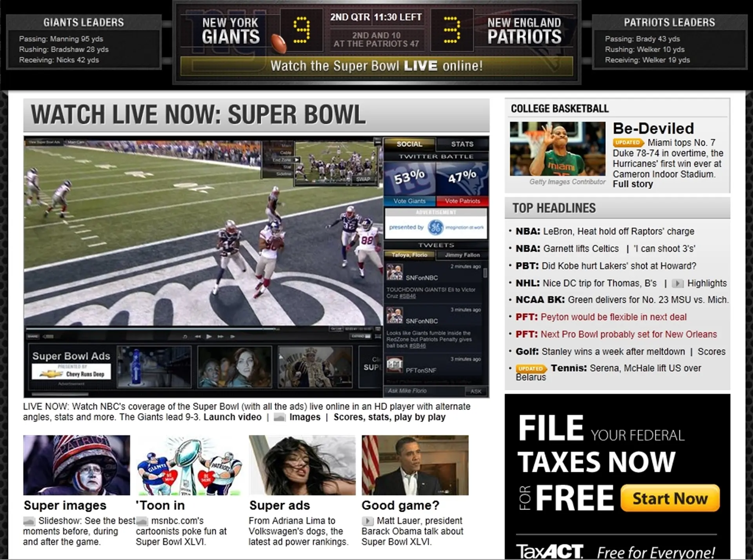Select Sideline camera angle
Screen dimensions: 753x560
point(284,174)
